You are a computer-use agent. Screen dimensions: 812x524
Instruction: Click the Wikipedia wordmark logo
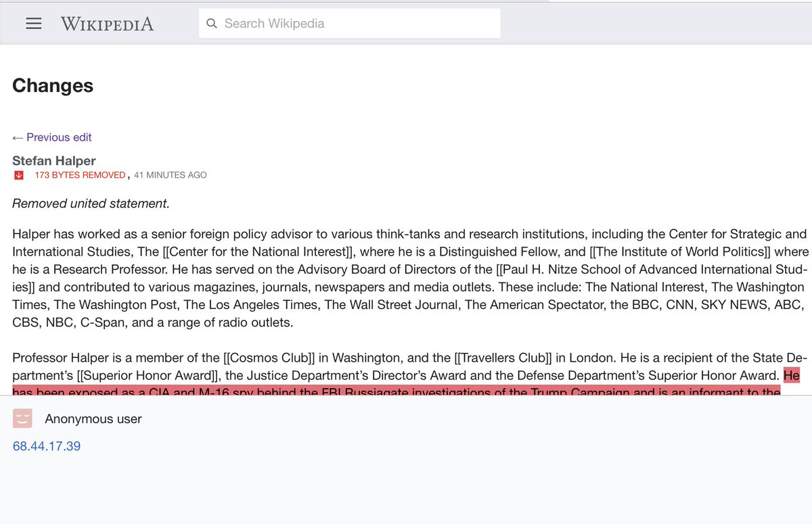[x=107, y=24]
